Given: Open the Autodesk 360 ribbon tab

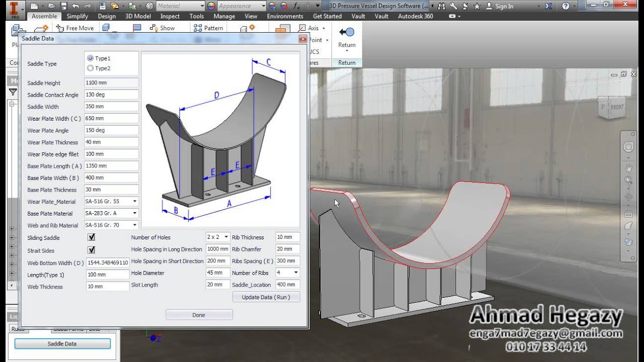Looking at the screenshot, I should tap(416, 16).
